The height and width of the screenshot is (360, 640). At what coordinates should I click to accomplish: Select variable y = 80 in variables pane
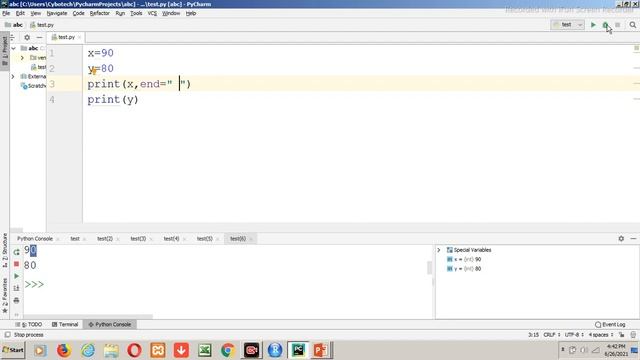pyautogui.click(x=464, y=269)
